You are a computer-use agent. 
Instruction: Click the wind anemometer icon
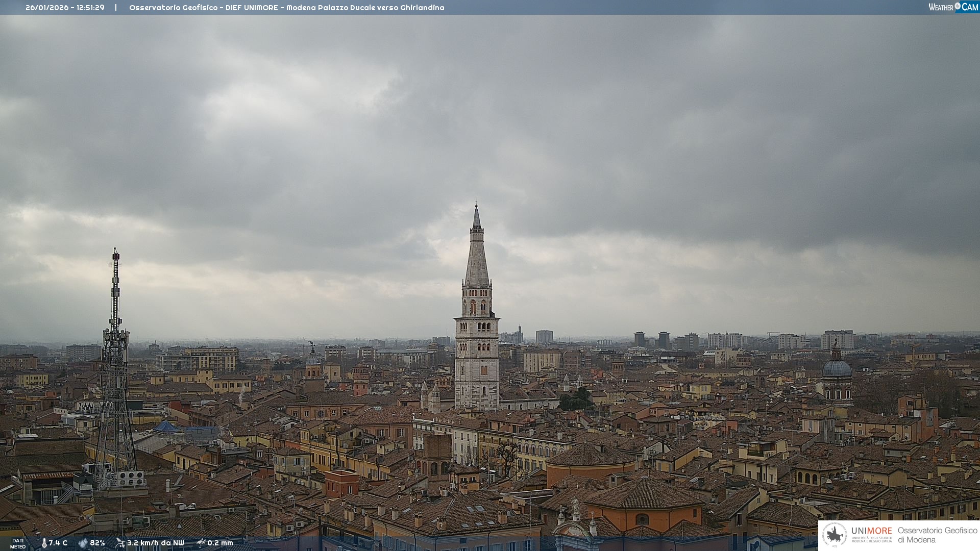(120, 543)
